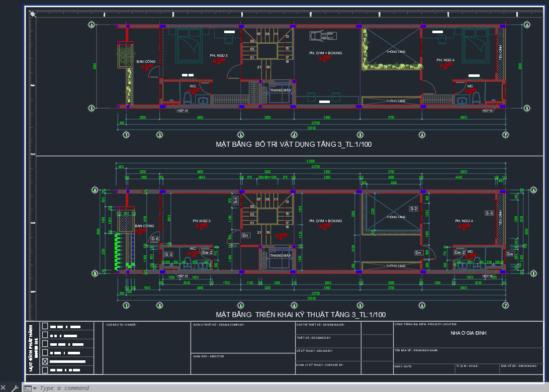Select title 'MẶT BẰNG BỐ TRÍ VẬT DỤNG TẦNG 3'

294,144
